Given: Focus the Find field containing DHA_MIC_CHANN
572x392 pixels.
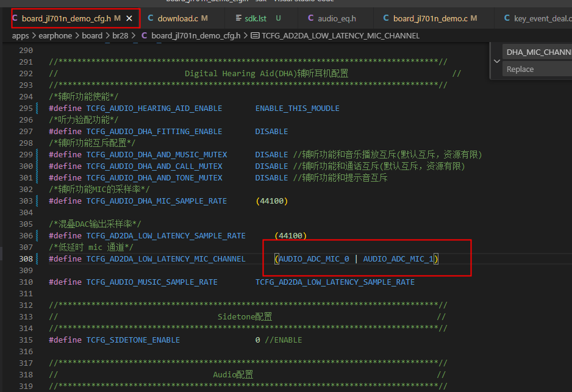Looking at the screenshot, I should [537, 52].
